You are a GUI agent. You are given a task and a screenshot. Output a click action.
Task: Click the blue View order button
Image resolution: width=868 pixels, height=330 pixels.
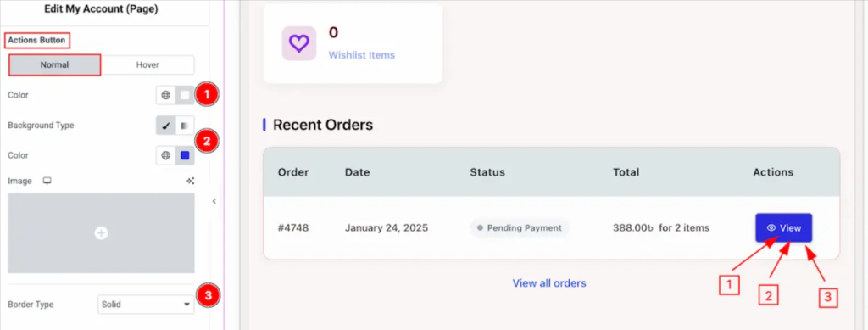[784, 227]
